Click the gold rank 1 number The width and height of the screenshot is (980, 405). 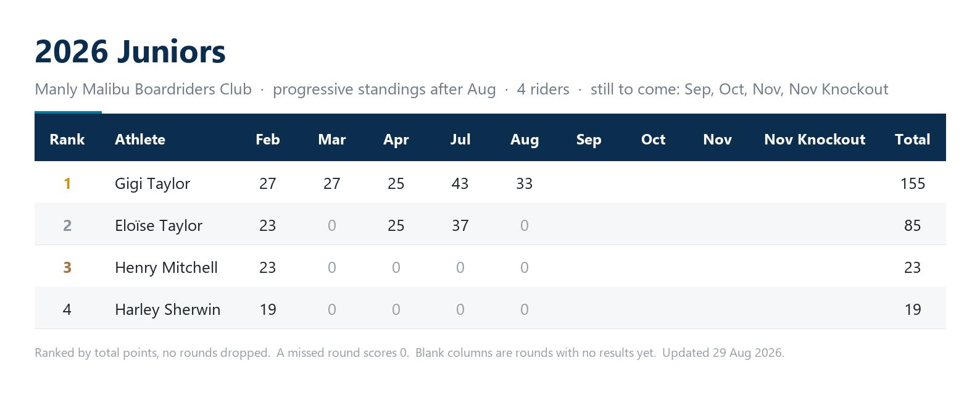click(x=67, y=184)
